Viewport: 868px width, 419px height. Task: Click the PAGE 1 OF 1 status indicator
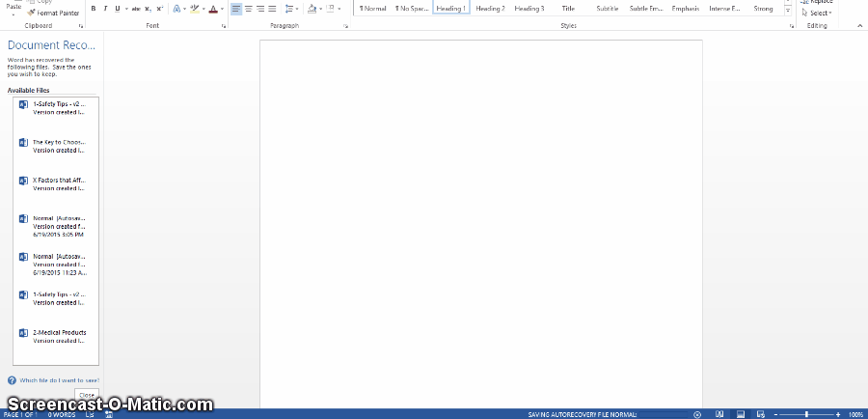point(20,414)
